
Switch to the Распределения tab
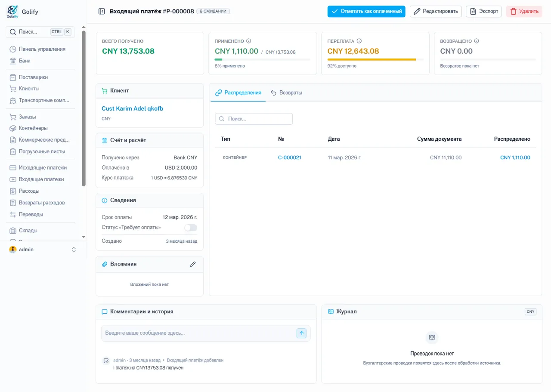[238, 93]
